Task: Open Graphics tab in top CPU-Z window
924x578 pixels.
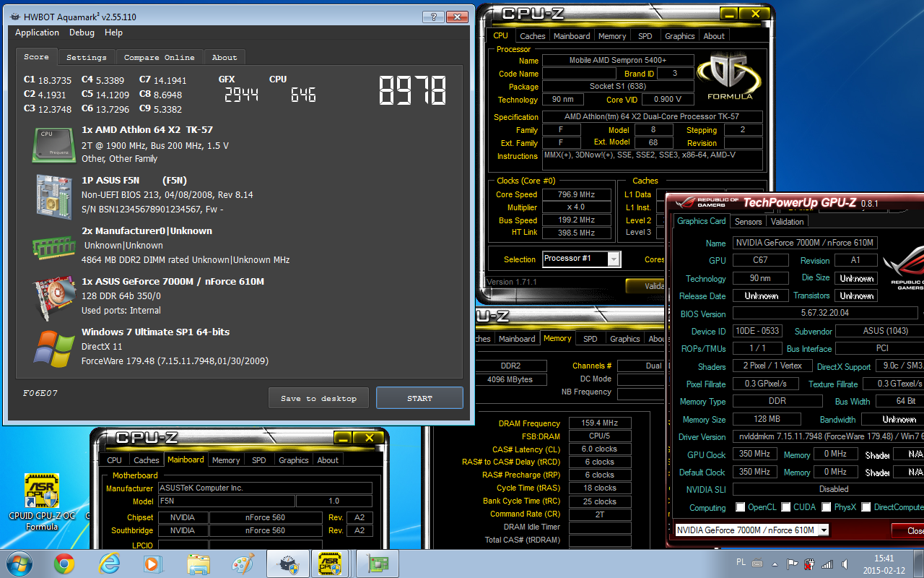Action: coord(680,36)
